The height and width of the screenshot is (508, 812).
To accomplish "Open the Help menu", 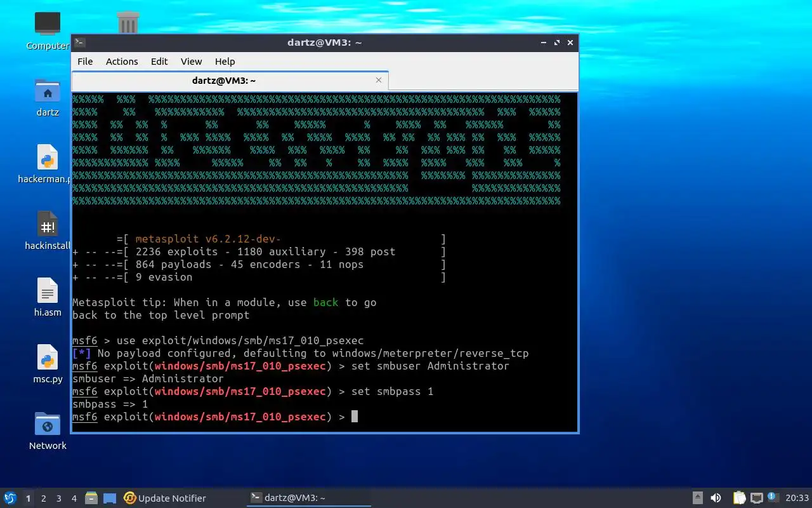I will coord(225,62).
